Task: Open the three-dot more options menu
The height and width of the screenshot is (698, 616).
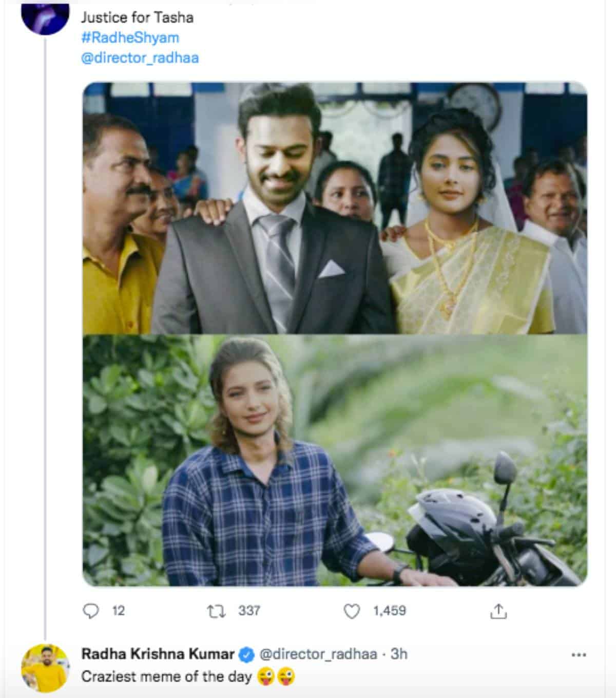Action: tap(579, 655)
